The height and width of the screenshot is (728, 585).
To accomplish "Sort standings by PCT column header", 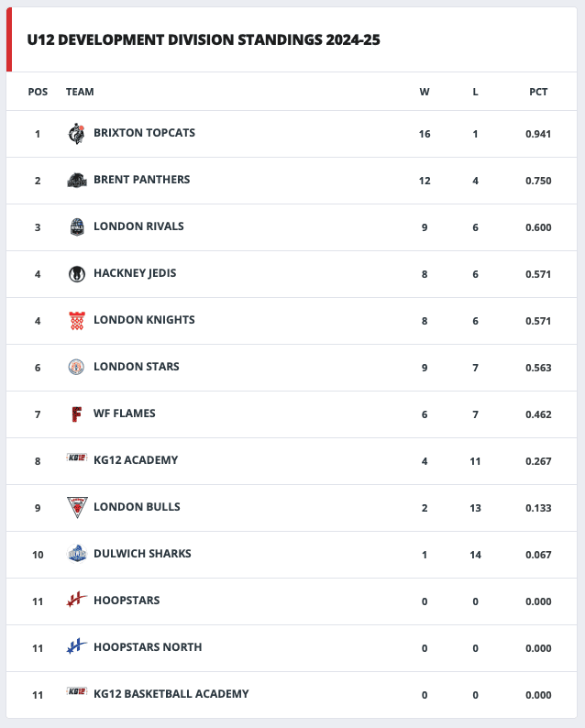I will [538, 92].
